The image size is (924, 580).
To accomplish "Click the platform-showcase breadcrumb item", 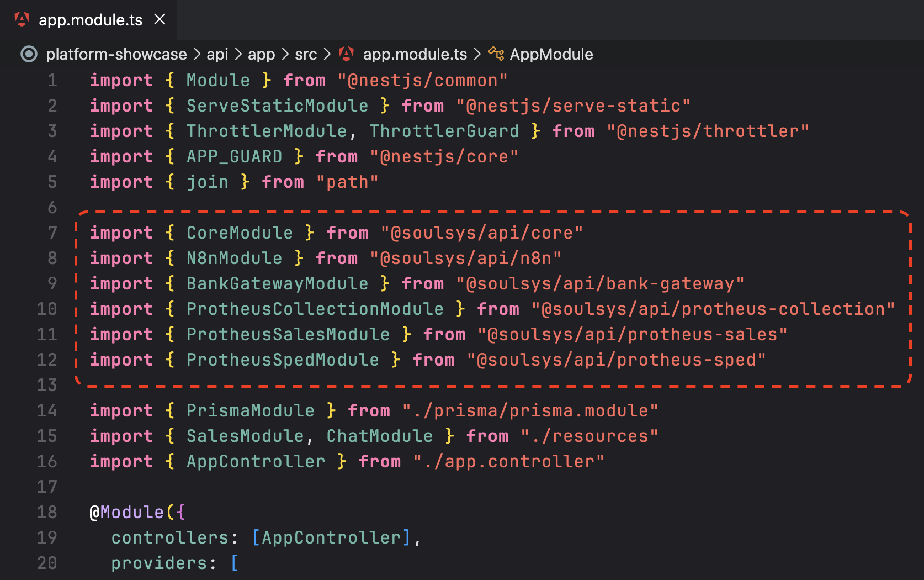I will pyautogui.click(x=116, y=54).
